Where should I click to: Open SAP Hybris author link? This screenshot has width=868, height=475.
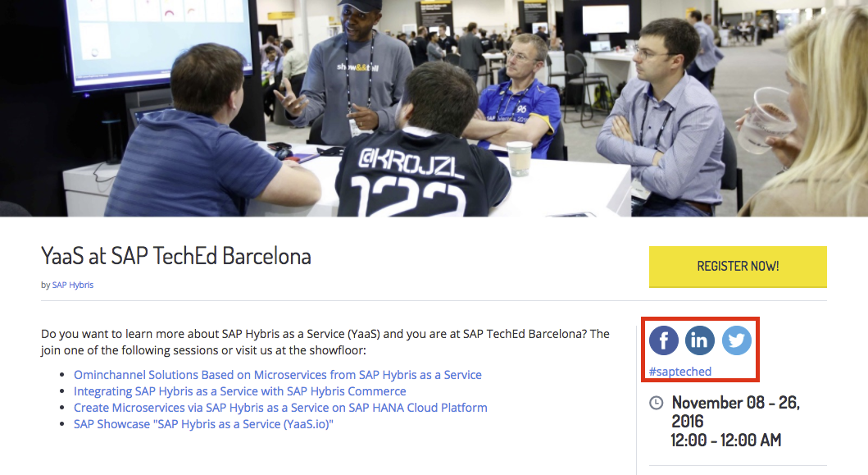72,285
